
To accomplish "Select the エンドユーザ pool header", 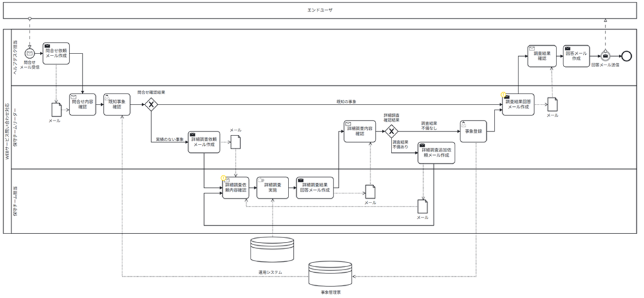I will click(x=322, y=11).
